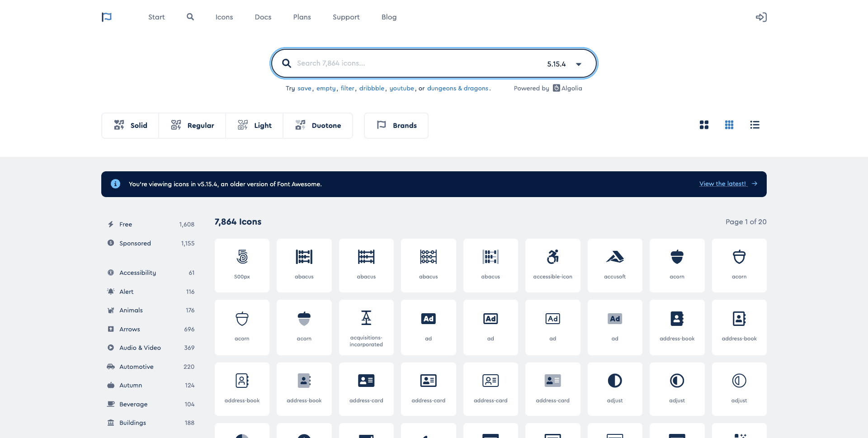Try the 'filter' search suggestion

click(347, 88)
